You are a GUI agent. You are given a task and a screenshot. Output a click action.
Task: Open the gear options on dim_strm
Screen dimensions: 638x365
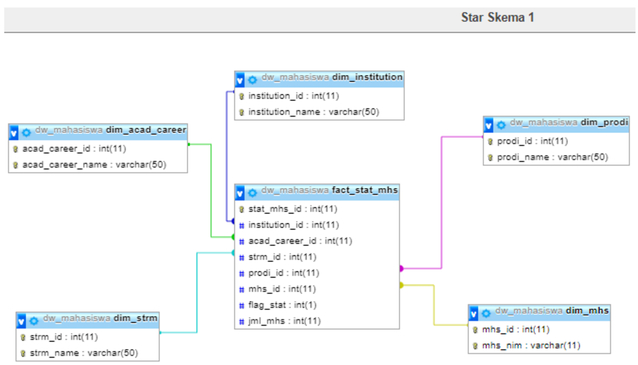(34, 321)
